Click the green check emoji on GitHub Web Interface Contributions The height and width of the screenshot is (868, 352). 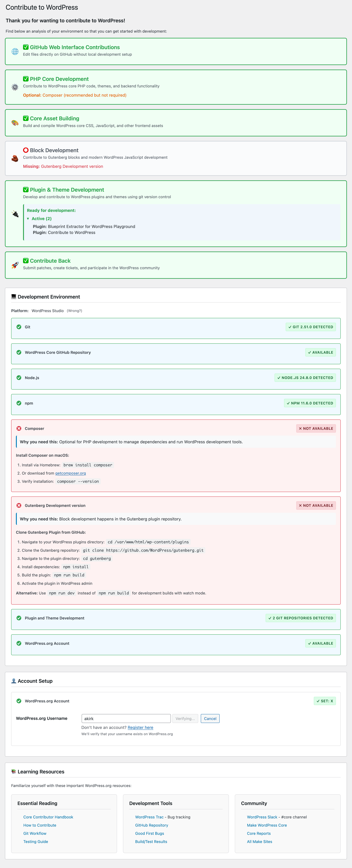[x=26, y=47]
